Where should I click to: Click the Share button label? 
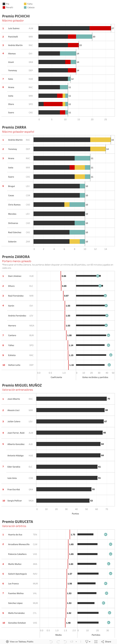[x=108, y=641]
